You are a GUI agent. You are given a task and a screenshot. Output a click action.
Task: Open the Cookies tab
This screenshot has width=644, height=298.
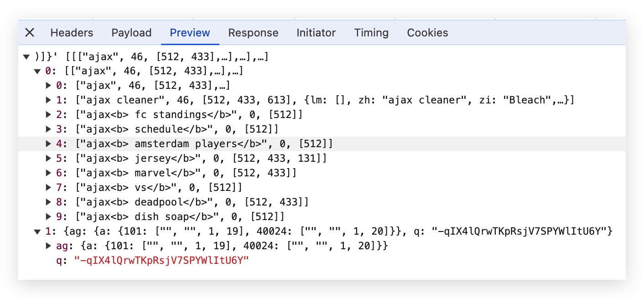427,33
